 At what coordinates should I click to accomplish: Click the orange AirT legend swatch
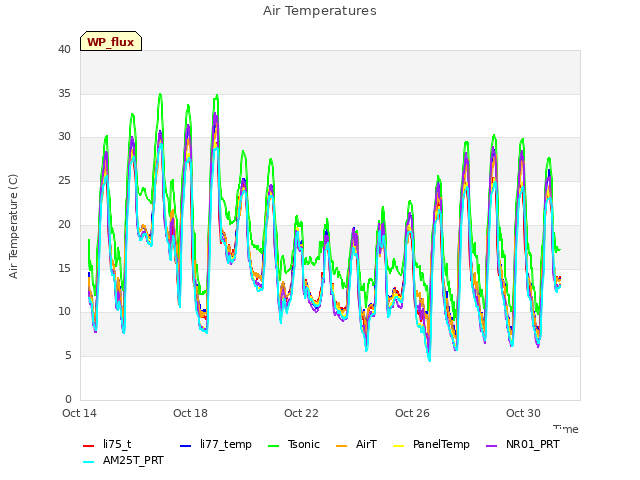342,445
